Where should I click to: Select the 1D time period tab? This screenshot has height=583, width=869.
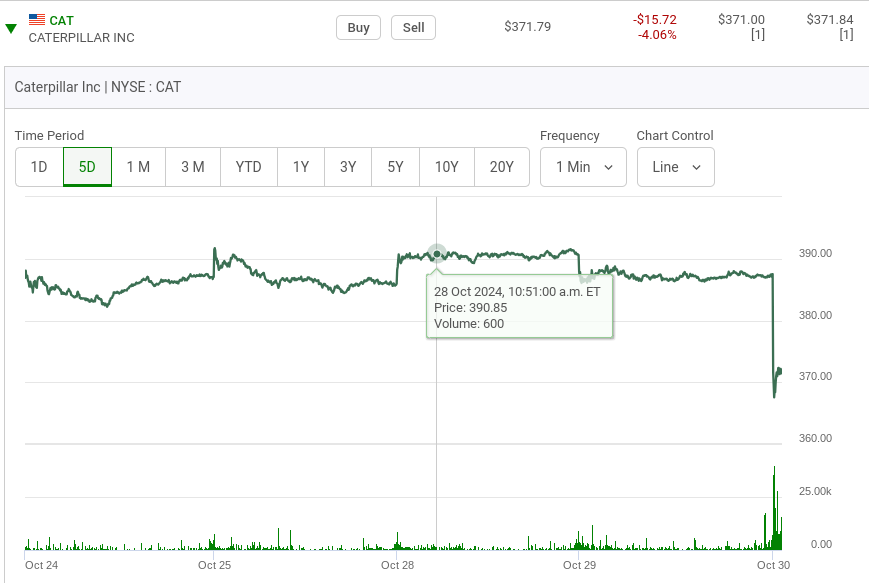click(39, 167)
